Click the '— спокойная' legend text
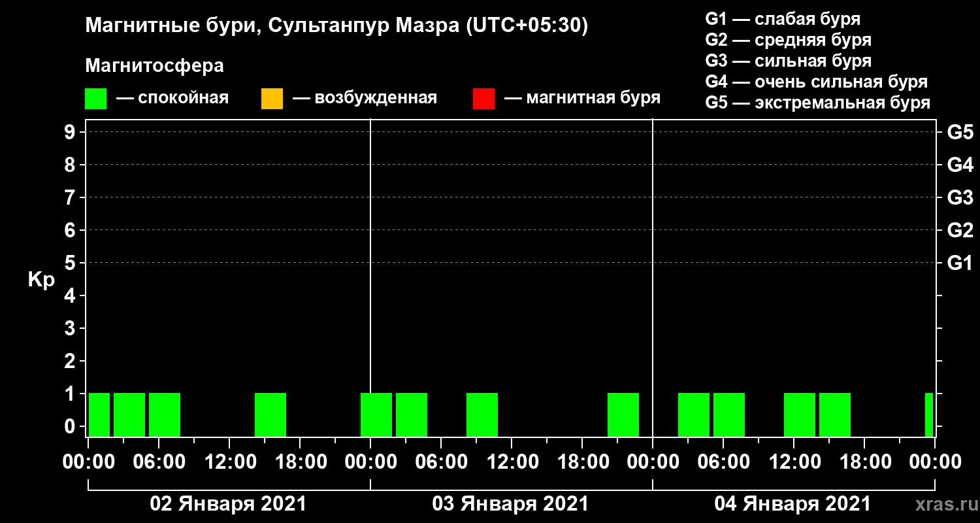This screenshot has height=523, width=980. click(x=172, y=98)
